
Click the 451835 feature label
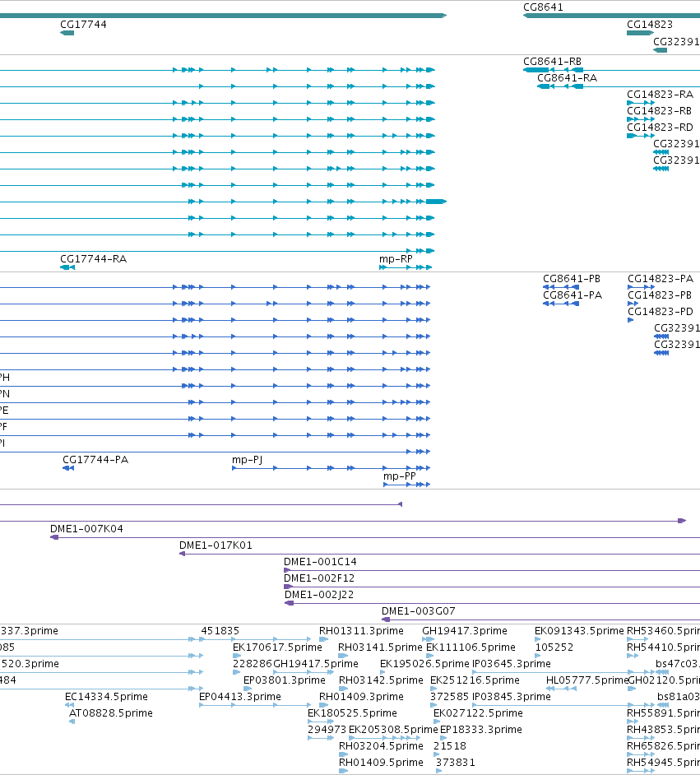[220, 631]
